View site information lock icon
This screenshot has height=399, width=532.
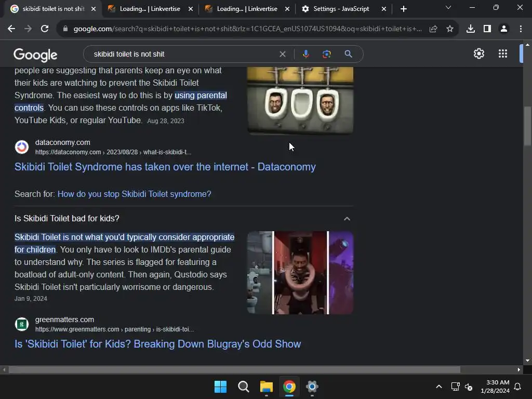[65, 29]
